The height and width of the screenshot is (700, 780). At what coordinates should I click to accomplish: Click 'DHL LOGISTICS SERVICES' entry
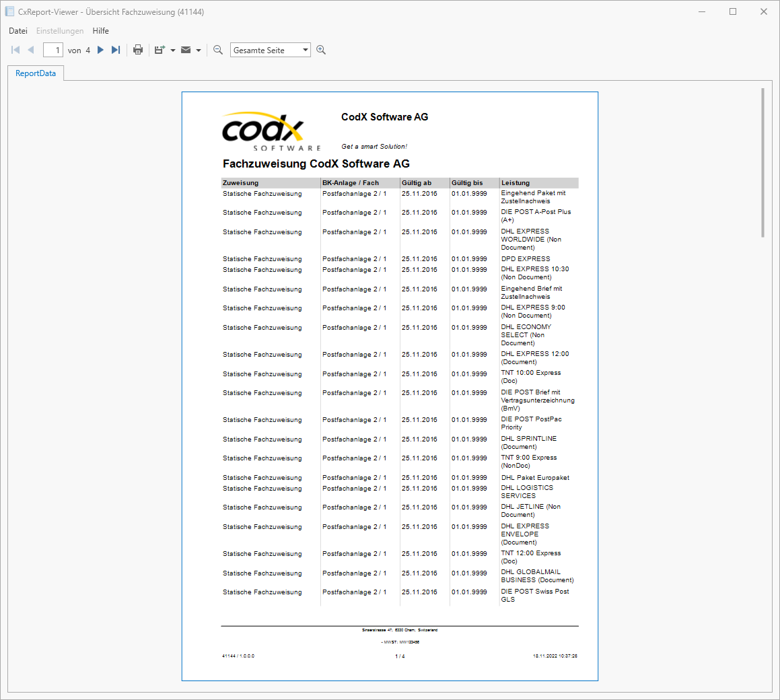coord(527,491)
